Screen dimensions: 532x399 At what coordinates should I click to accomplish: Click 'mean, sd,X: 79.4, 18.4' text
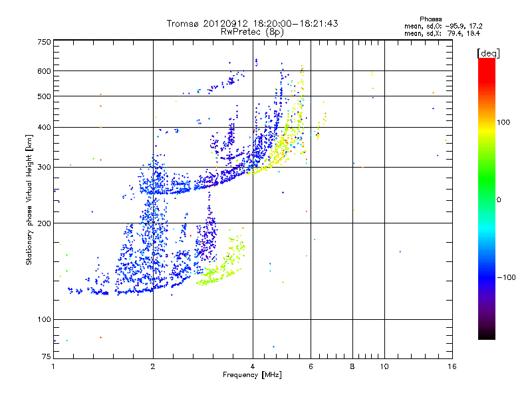[x=442, y=33]
